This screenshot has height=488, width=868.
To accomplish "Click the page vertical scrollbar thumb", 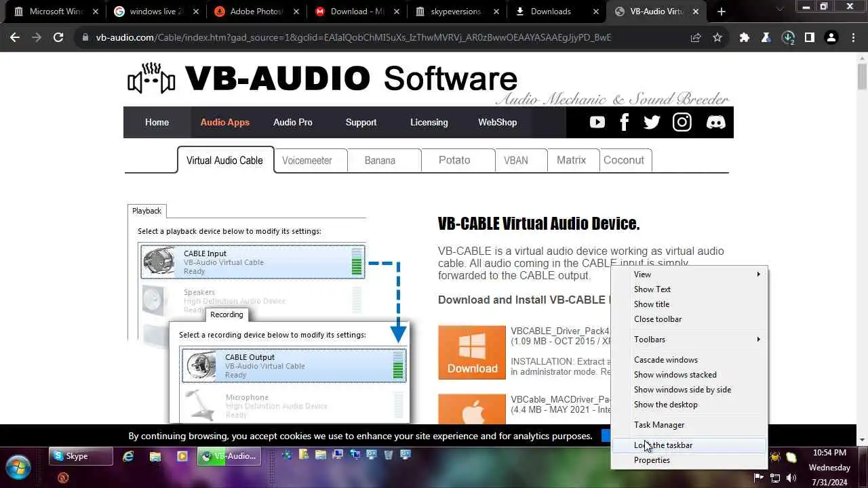I will [x=862, y=76].
